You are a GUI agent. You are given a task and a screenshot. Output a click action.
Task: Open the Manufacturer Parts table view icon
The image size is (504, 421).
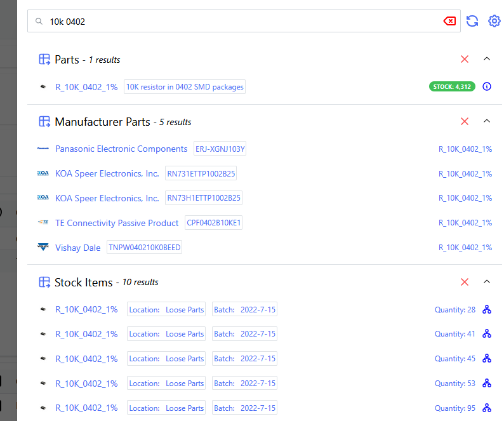click(x=44, y=122)
